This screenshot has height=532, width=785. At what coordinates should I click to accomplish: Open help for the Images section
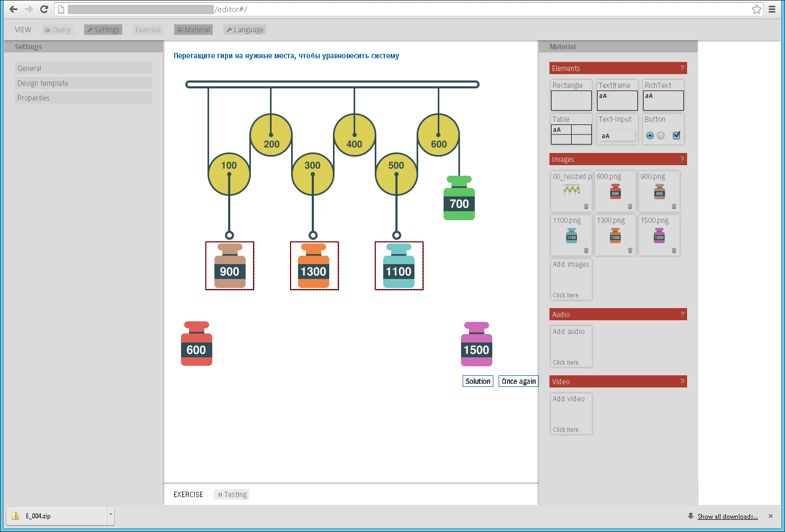click(x=682, y=159)
